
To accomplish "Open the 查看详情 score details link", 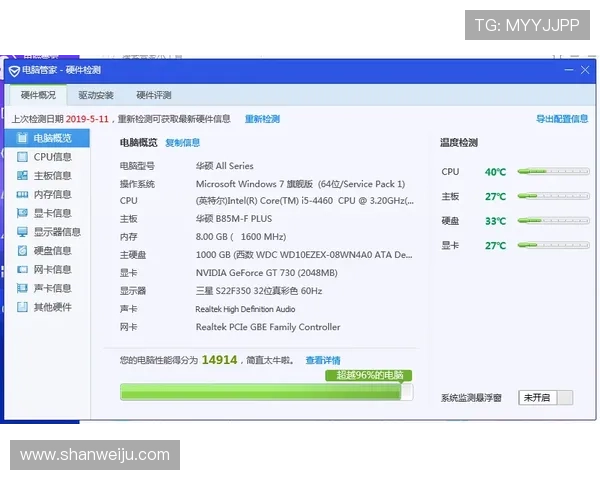I will [323, 360].
